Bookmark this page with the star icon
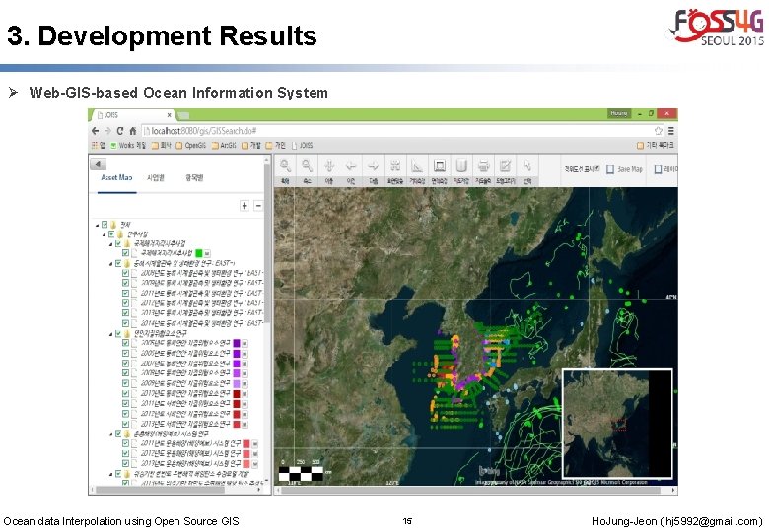Image resolution: width=769 pixels, height=532 pixels. click(659, 131)
